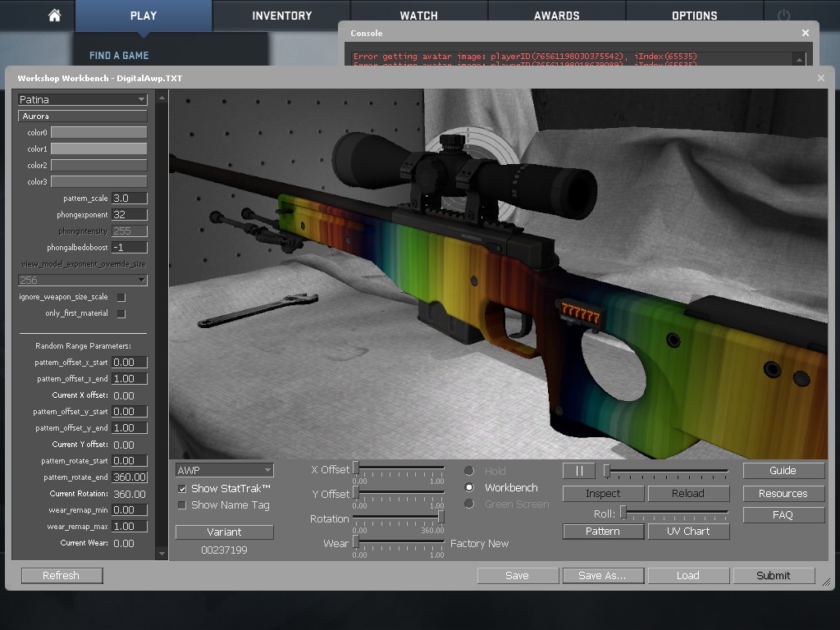Open the Patina finish style dropdown
Screen dimensions: 840x630
click(83, 99)
